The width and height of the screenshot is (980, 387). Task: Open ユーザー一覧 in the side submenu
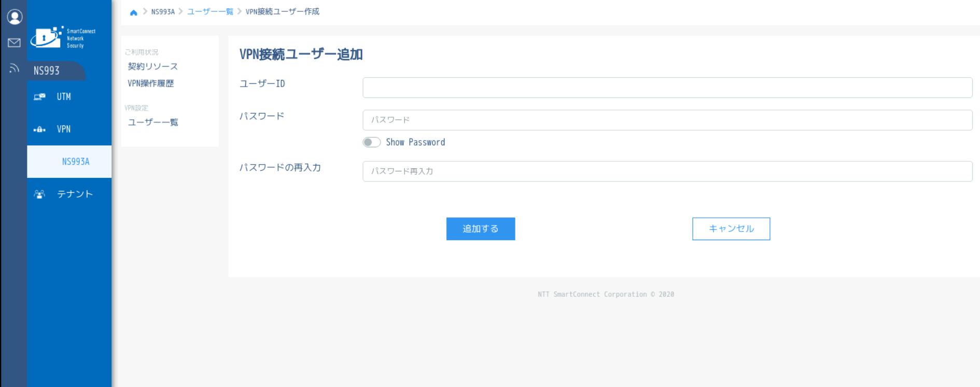(153, 122)
